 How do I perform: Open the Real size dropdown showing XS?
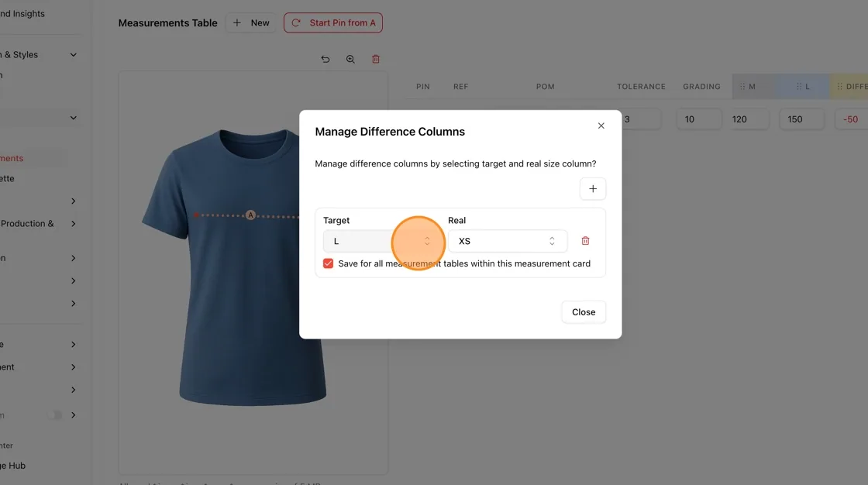(507, 241)
